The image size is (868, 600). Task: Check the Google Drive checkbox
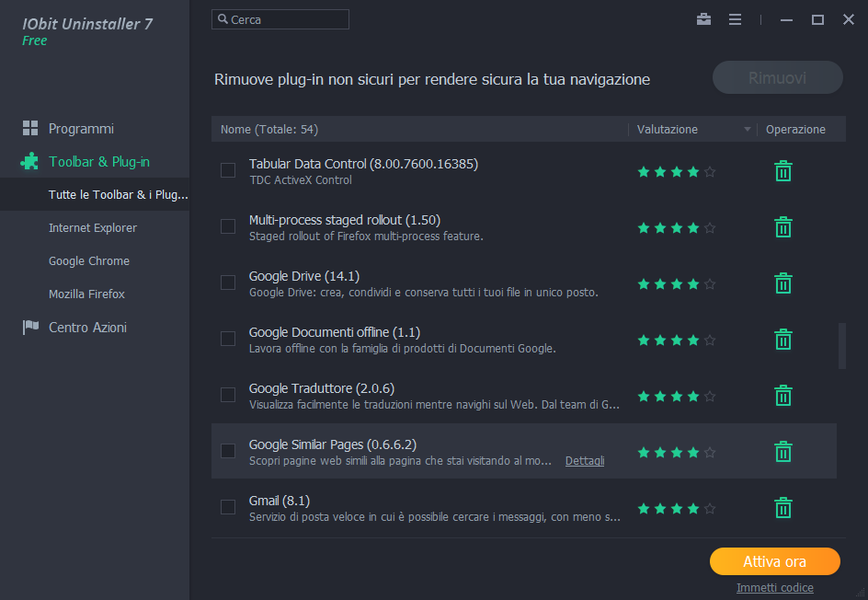(228, 283)
